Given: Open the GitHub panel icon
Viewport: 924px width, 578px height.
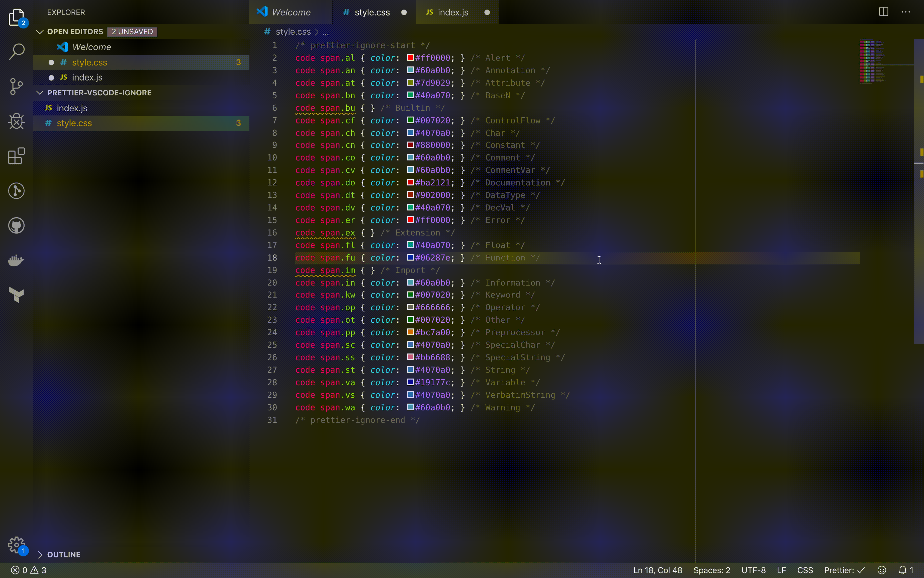Looking at the screenshot, I should click(17, 226).
